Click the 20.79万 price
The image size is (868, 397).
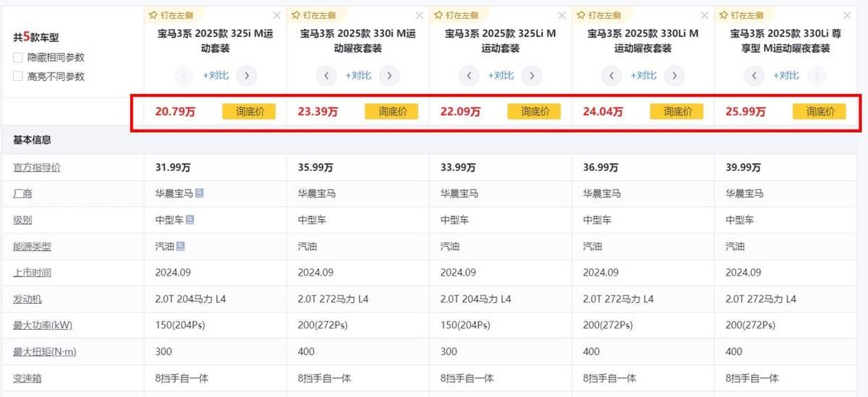(x=175, y=111)
